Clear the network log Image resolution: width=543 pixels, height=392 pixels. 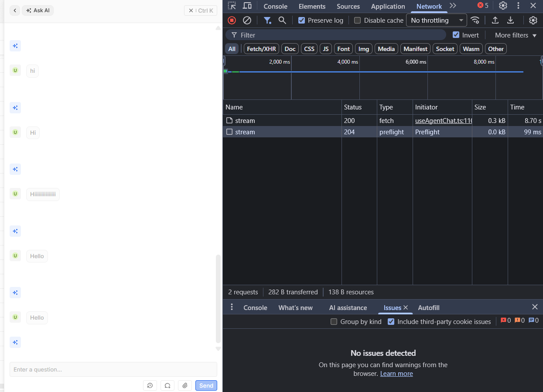point(247,20)
